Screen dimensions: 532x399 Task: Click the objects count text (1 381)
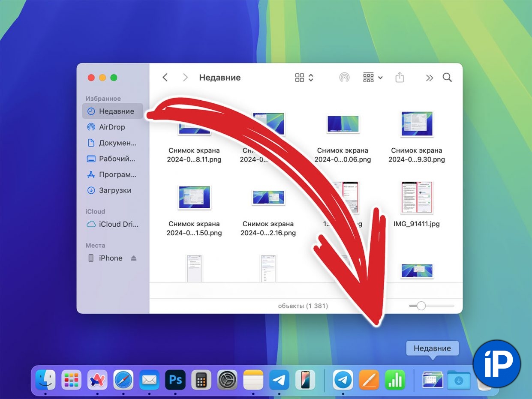point(303,306)
